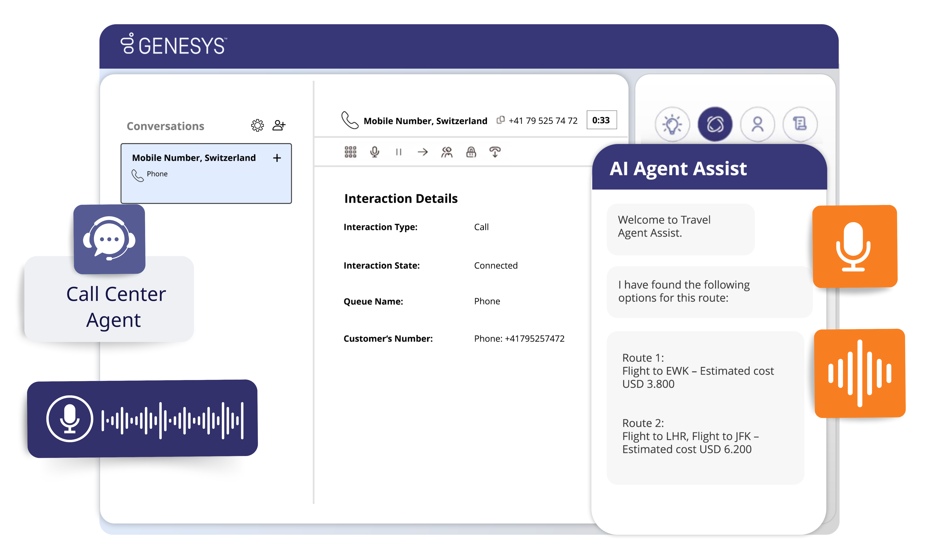Click the orange audio waveform tile
The image size is (934, 560).
860,373
